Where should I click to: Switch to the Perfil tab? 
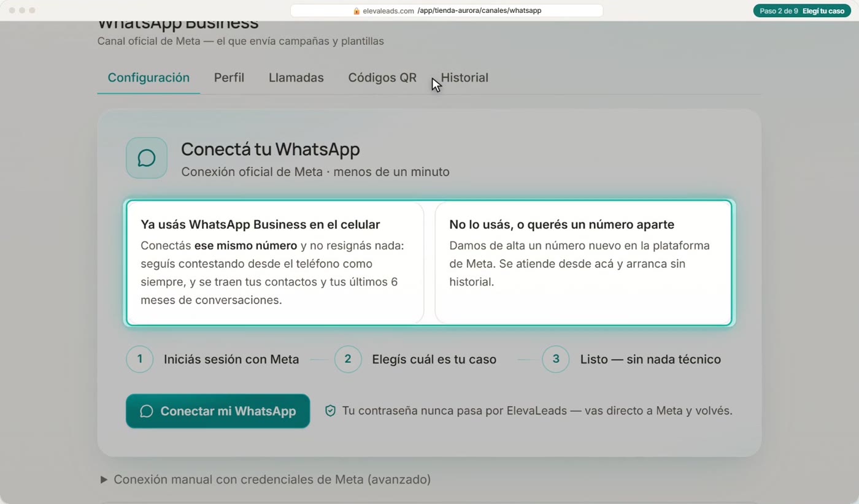click(x=229, y=78)
